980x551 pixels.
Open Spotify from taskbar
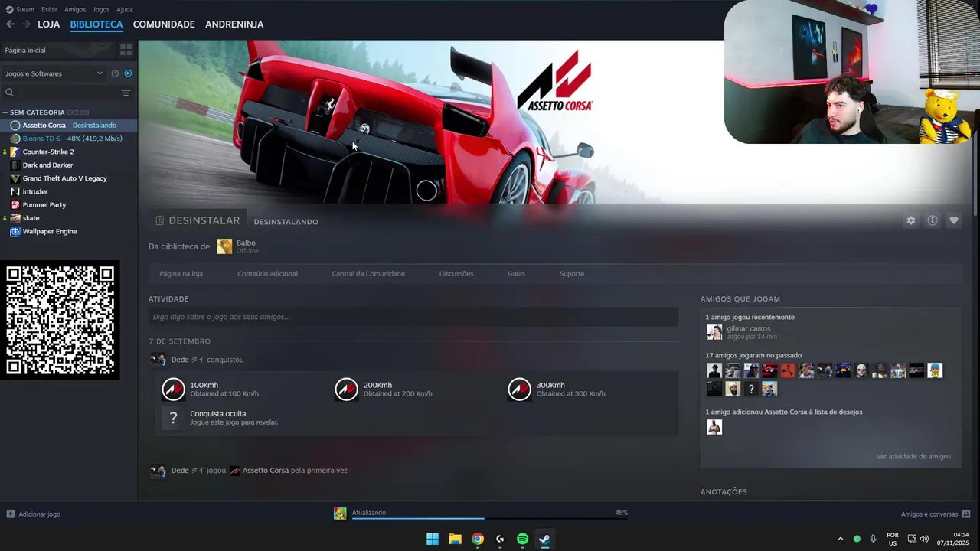coord(522,539)
